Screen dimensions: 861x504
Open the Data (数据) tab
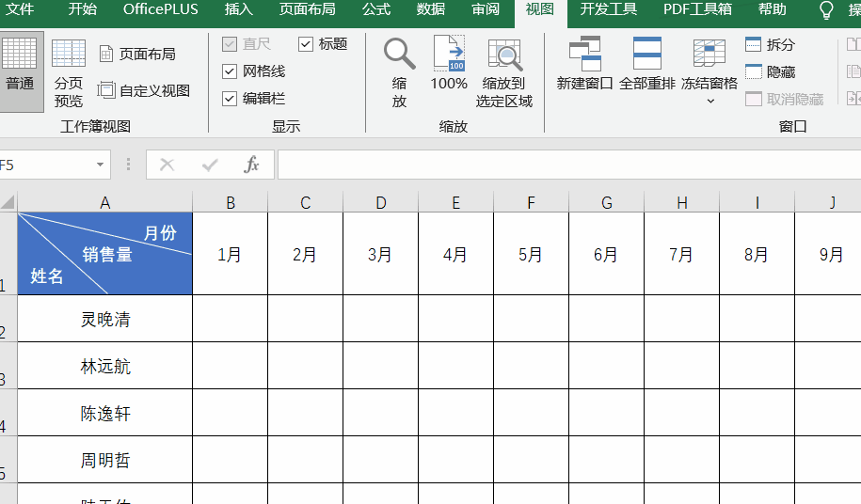pyautogui.click(x=431, y=9)
